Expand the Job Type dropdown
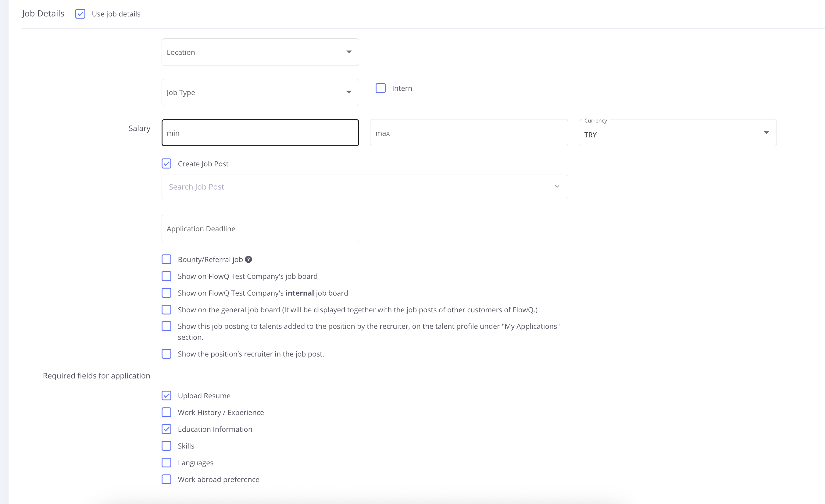Viewport: 825px width, 504px height. [260, 92]
